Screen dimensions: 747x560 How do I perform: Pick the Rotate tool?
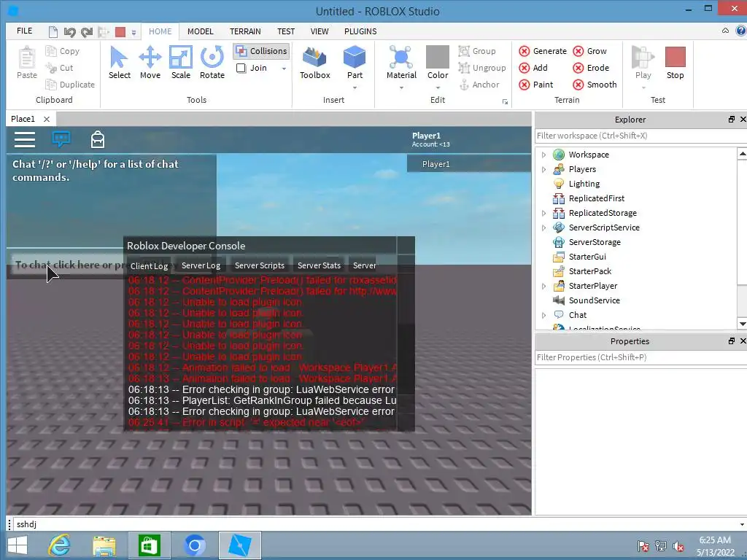[212, 63]
